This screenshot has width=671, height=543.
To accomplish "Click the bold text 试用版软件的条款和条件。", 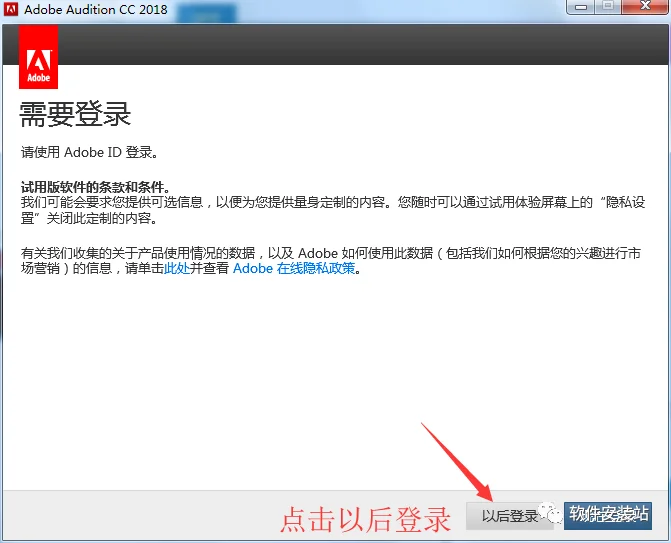I will [x=96, y=187].
